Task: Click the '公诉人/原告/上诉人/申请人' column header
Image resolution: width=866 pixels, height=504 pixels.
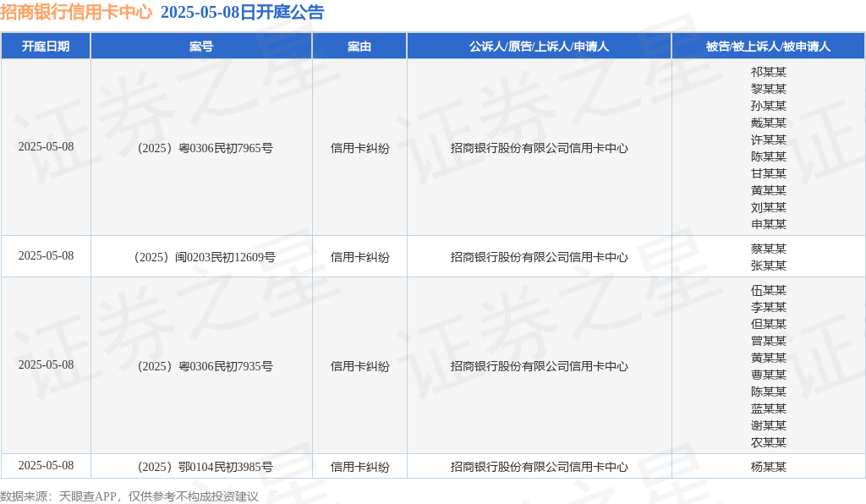Action: point(539,47)
